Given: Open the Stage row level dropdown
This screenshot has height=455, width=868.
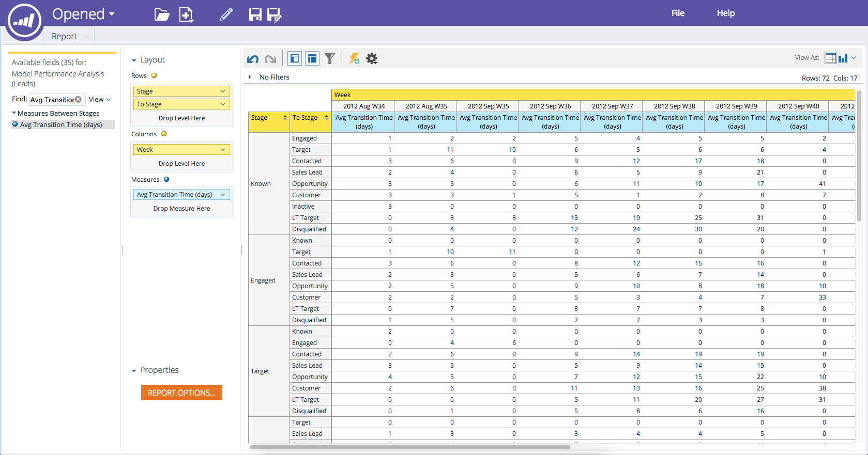Looking at the screenshot, I should point(223,91).
